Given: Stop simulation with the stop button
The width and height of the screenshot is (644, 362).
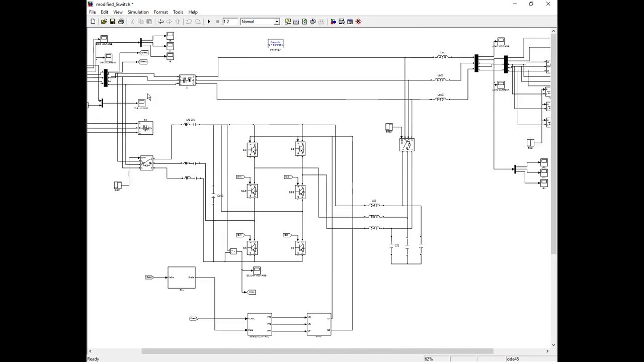Looking at the screenshot, I should (217, 22).
